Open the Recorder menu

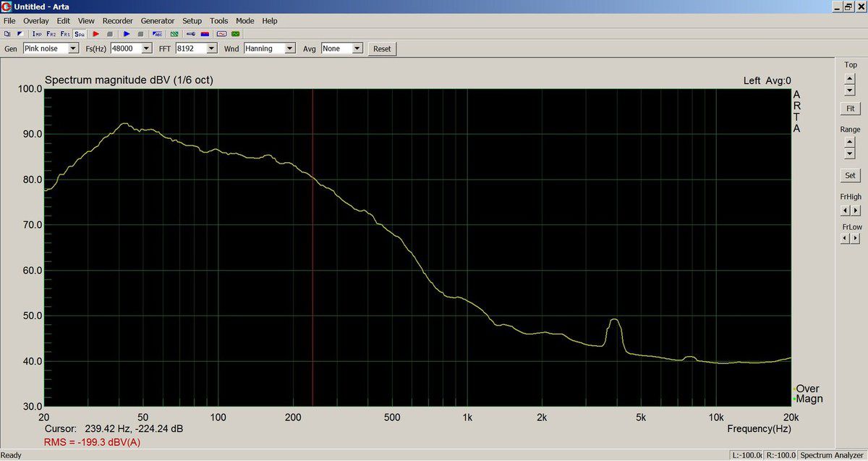point(118,21)
